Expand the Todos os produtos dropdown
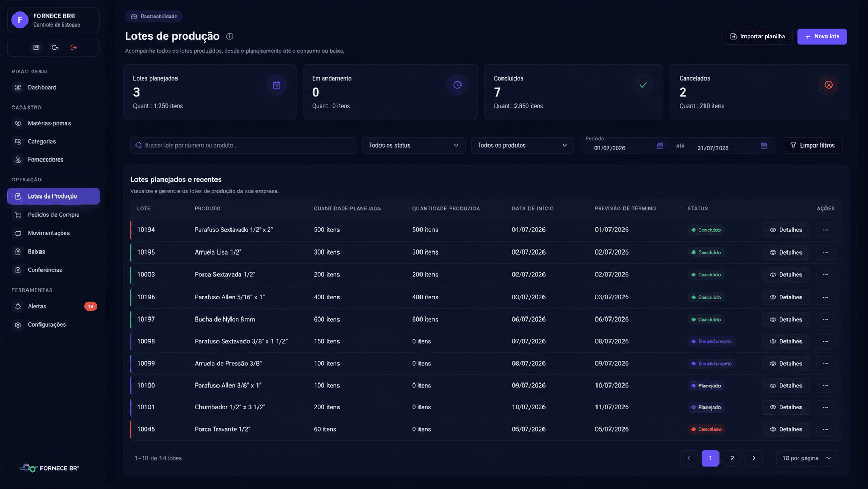 pyautogui.click(x=522, y=146)
